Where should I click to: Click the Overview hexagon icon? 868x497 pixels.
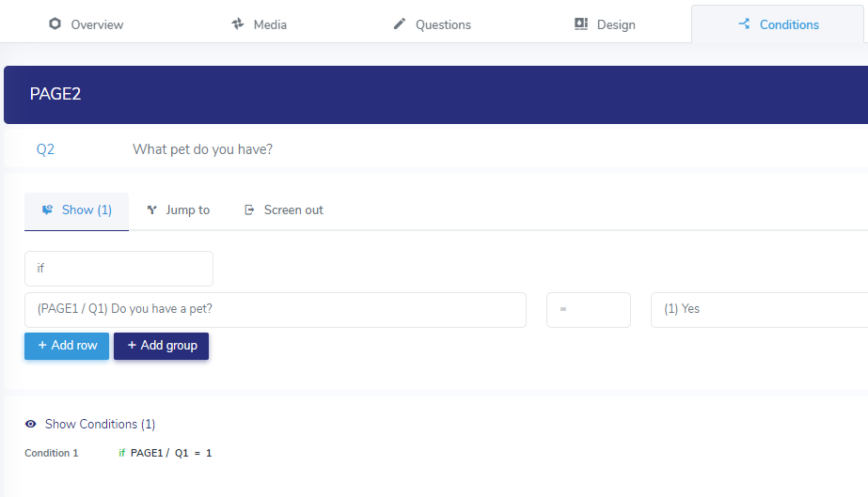(55, 23)
